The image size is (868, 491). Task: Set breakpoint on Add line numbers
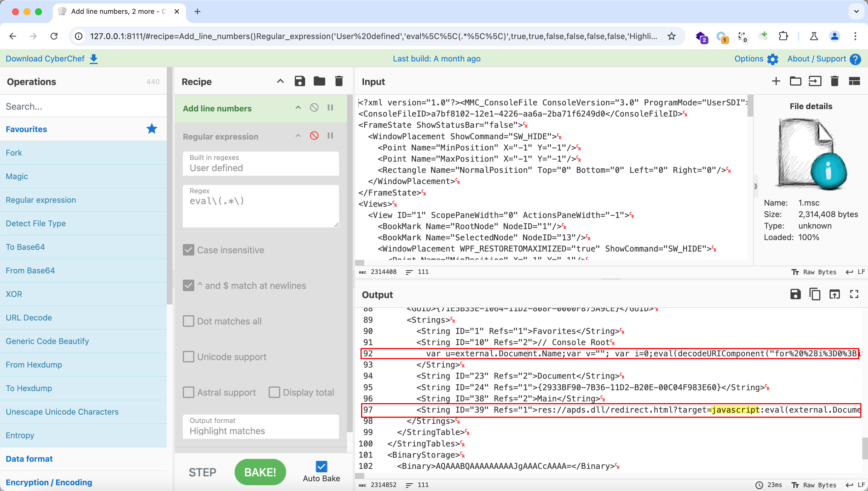pos(330,108)
